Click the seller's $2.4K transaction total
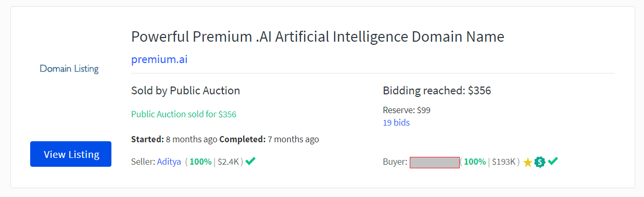Screen dimensions: 644x197 coord(228,162)
